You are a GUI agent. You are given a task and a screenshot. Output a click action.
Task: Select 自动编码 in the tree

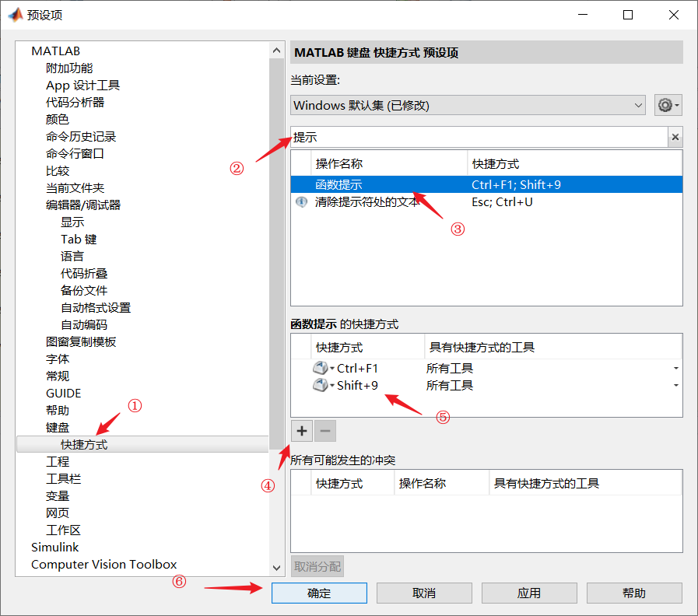click(84, 325)
